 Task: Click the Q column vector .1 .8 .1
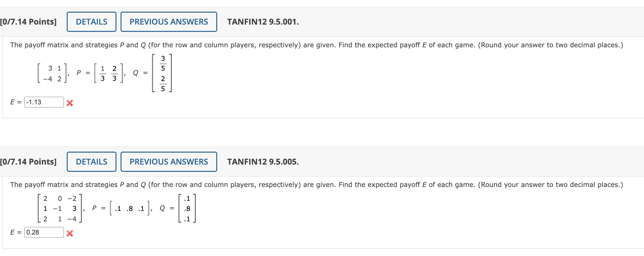coord(187,208)
